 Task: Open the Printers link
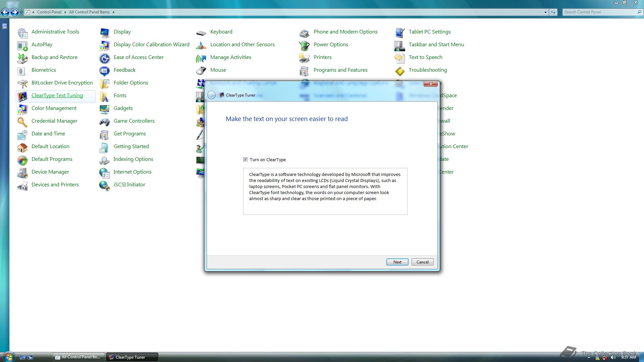pyautogui.click(x=322, y=57)
